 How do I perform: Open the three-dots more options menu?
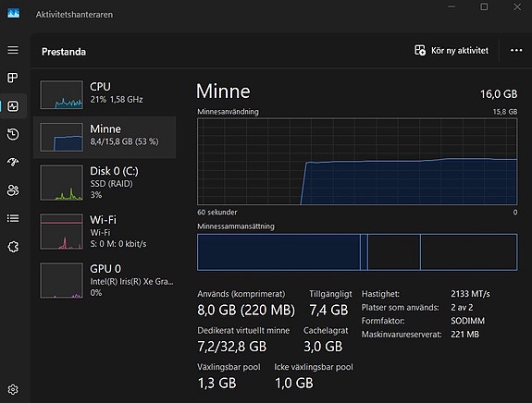coord(516,51)
